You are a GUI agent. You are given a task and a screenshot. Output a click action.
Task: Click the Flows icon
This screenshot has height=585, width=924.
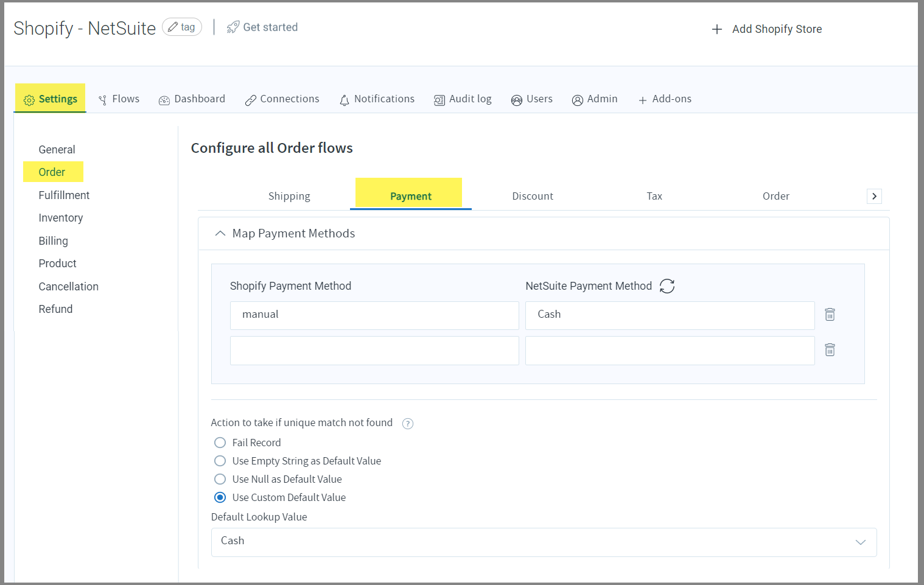[103, 100]
